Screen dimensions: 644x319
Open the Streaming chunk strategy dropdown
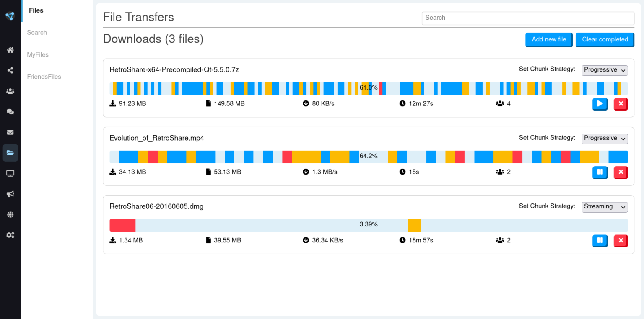pos(605,206)
